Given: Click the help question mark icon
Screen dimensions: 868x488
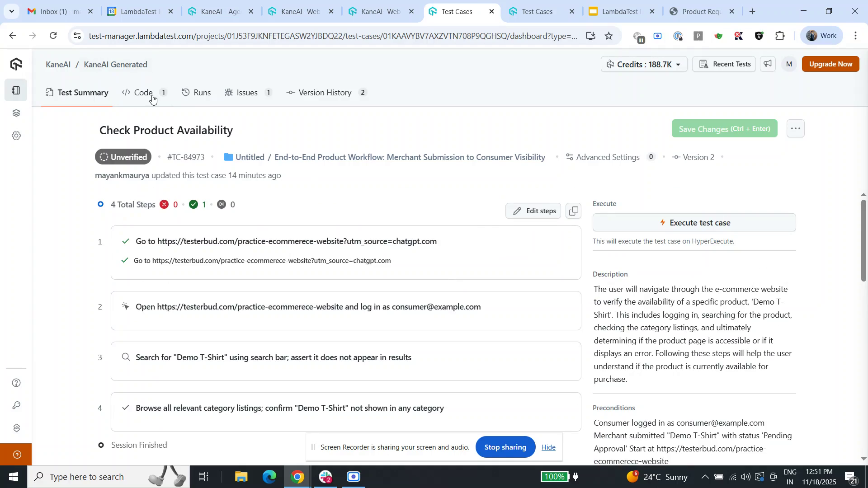Looking at the screenshot, I should point(16,382).
